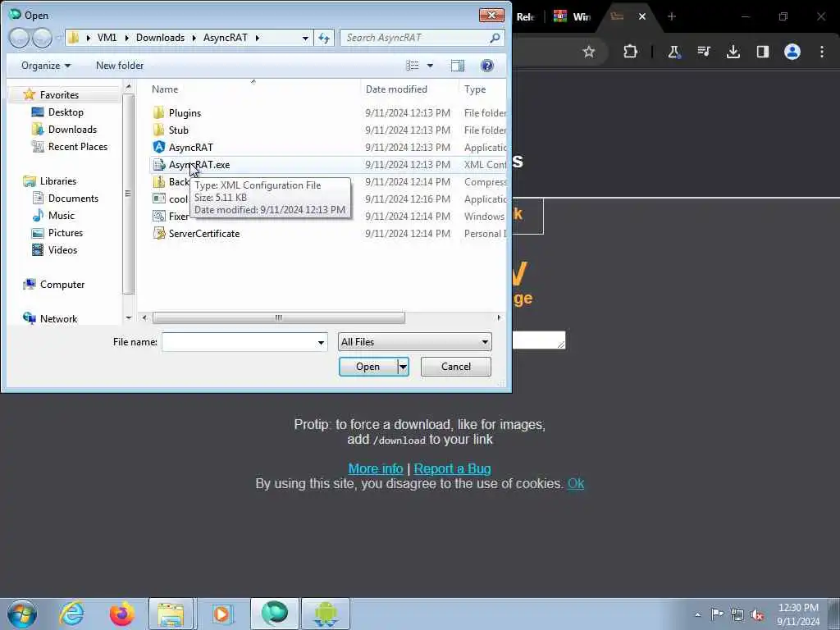Expand the Downloads breadcrumb arrow
This screenshot has height=630, width=840.
click(x=194, y=38)
